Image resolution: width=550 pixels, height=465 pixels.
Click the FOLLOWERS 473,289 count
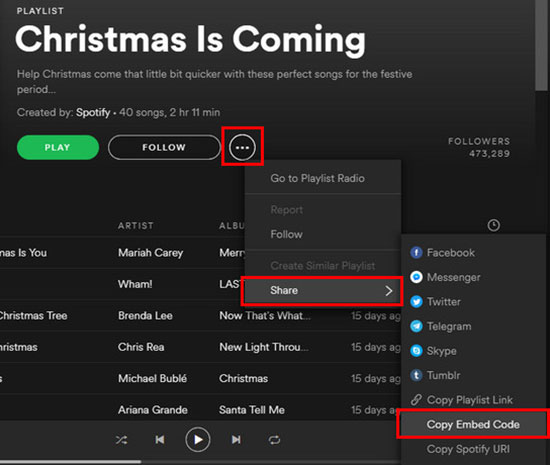click(479, 147)
